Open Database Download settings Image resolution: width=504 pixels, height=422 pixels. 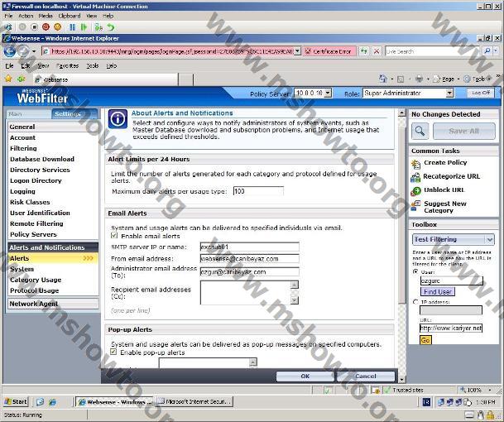tap(42, 159)
